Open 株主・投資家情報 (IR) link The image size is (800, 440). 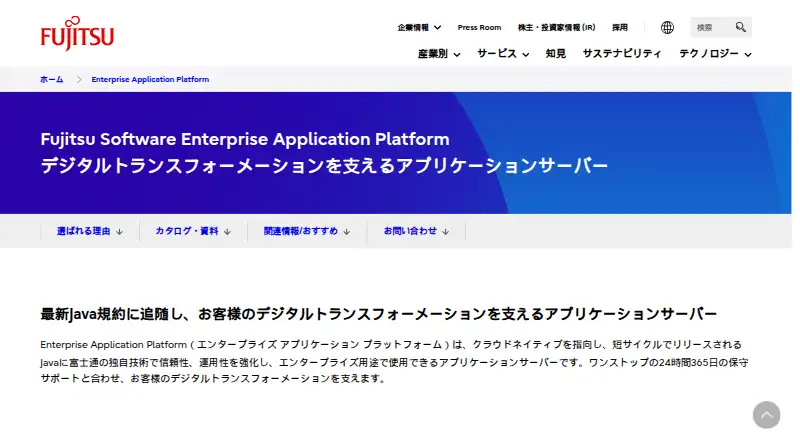click(556, 28)
